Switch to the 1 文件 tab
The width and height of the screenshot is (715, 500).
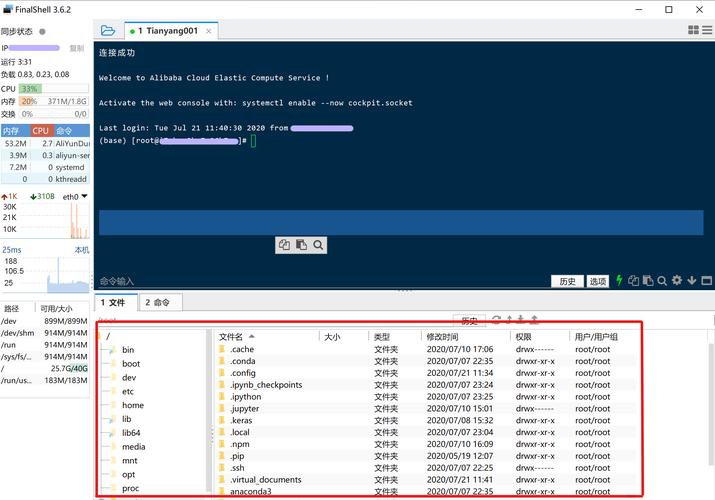(x=116, y=302)
